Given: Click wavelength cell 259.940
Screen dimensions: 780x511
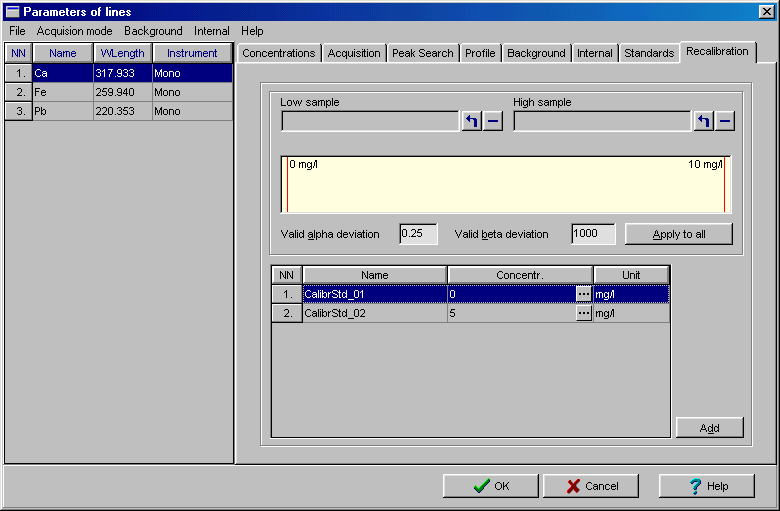Looking at the screenshot, I should 122,92.
